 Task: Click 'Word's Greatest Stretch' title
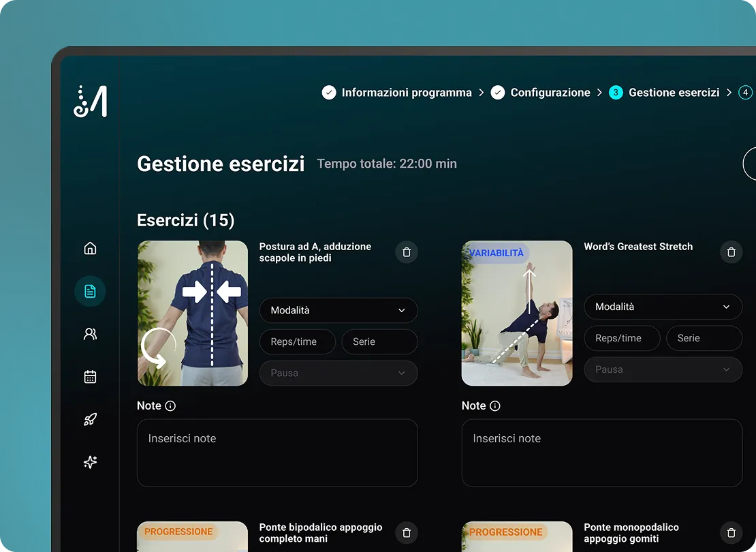pos(638,247)
